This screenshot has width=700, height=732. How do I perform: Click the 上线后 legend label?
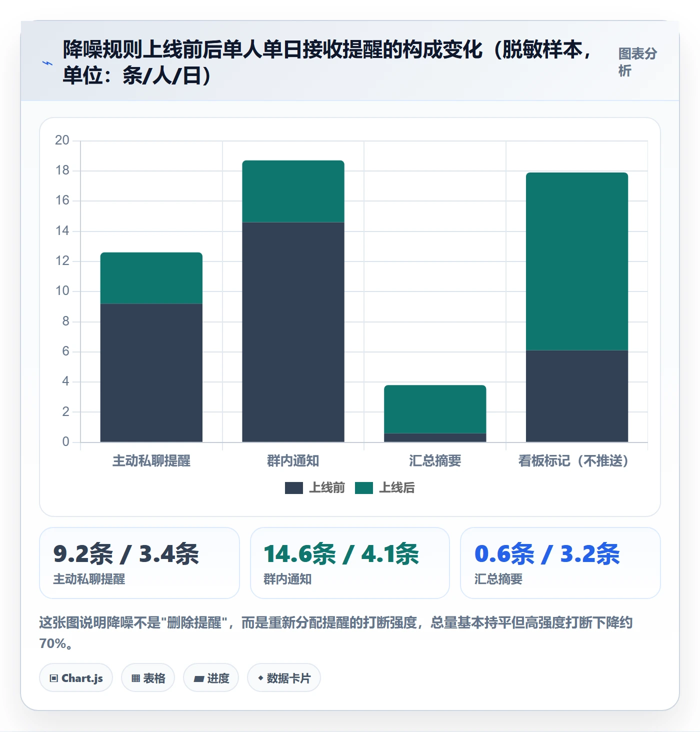point(397,488)
